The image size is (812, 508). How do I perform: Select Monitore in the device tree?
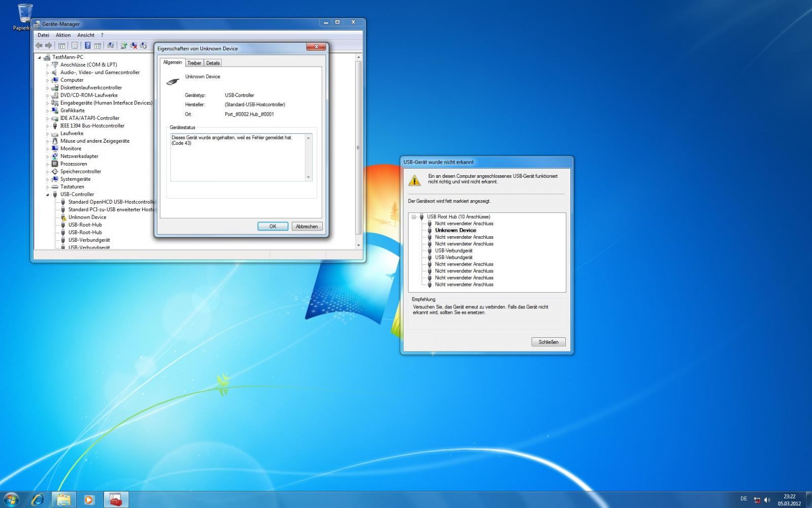pyautogui.click(x=71, y=148)
